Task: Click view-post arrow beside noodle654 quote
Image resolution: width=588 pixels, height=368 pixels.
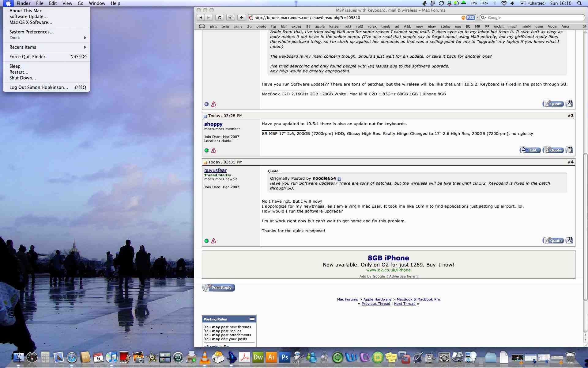Action: pos(339,178)
